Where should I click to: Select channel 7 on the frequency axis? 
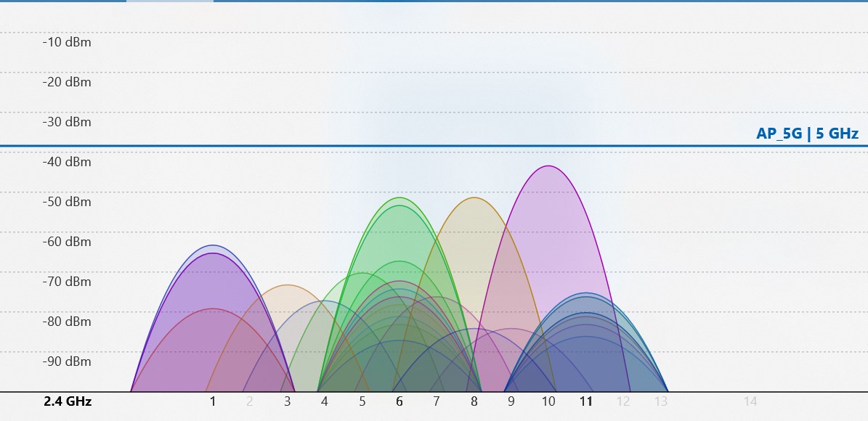point(437,401)
